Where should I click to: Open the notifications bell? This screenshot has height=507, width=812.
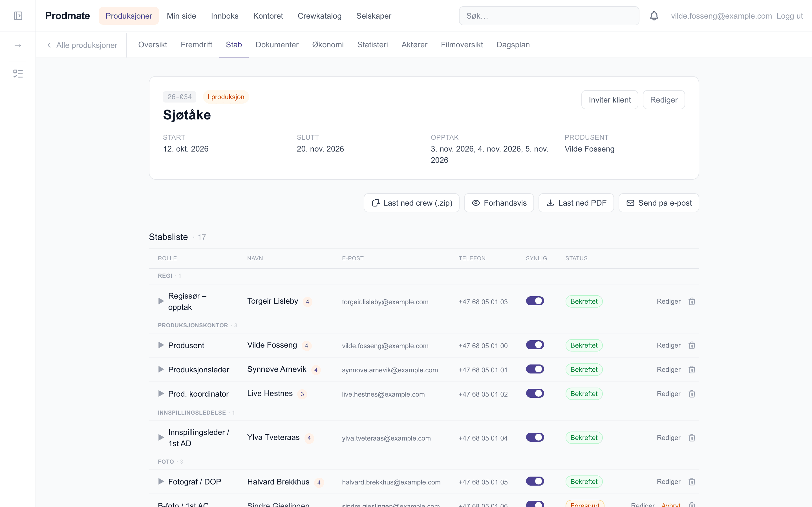click(654, 16)
